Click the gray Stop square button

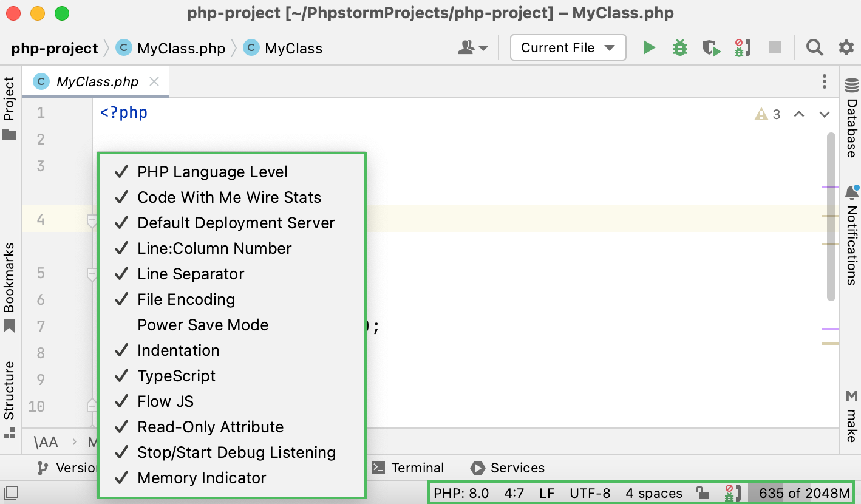click(x=774, y=47)
